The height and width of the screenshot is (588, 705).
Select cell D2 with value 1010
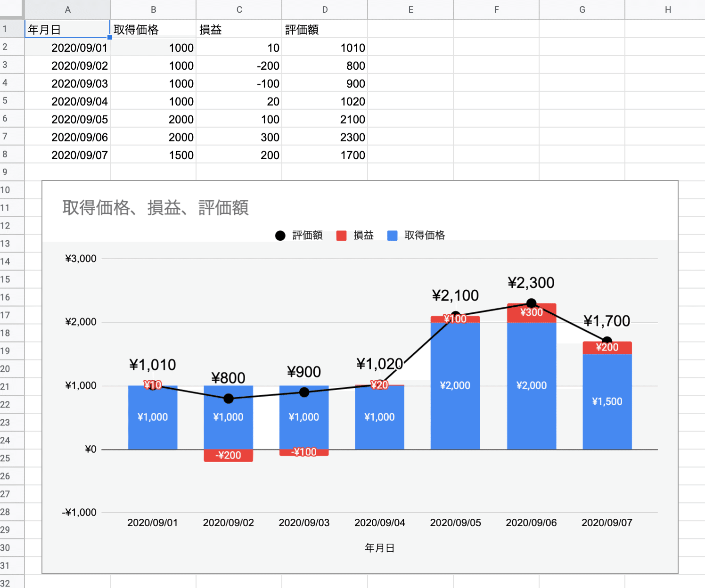(325, 48)
